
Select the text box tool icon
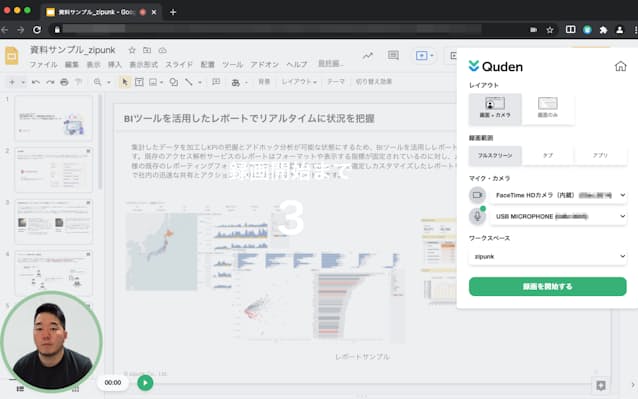(139, 82)
